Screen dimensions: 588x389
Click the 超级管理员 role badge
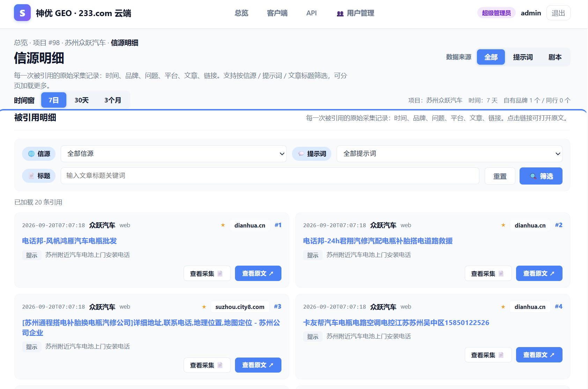coord(496,13)
